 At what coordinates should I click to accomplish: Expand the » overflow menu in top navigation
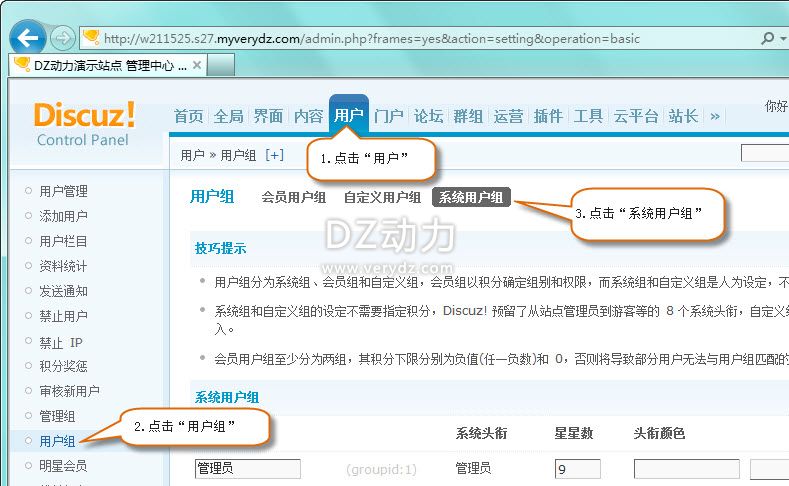[715, 116]
